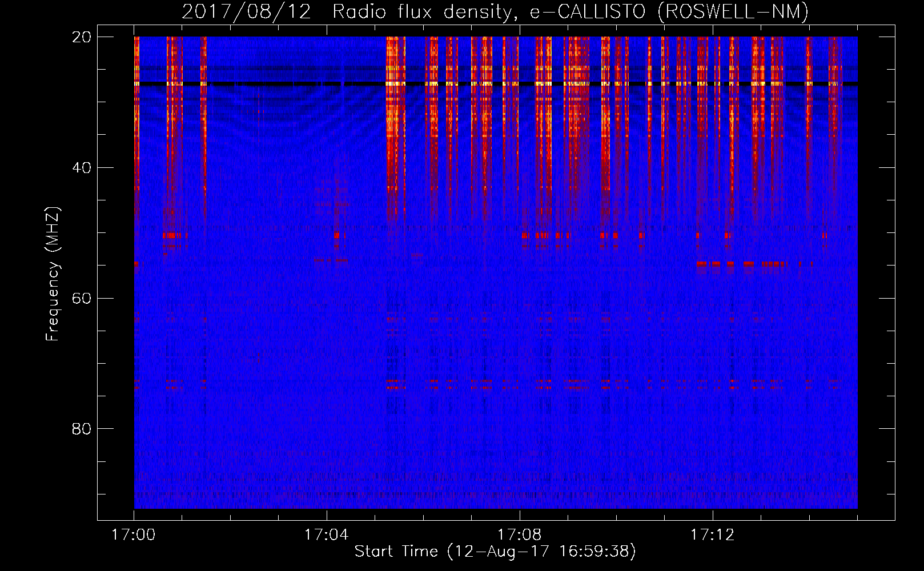
Task: Click the '60' frequency tick label
Action: [x=82, y=298]
